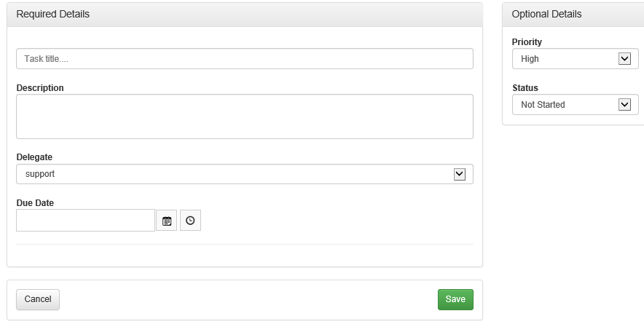
Task: Click the Status field label
Action: 525,88
